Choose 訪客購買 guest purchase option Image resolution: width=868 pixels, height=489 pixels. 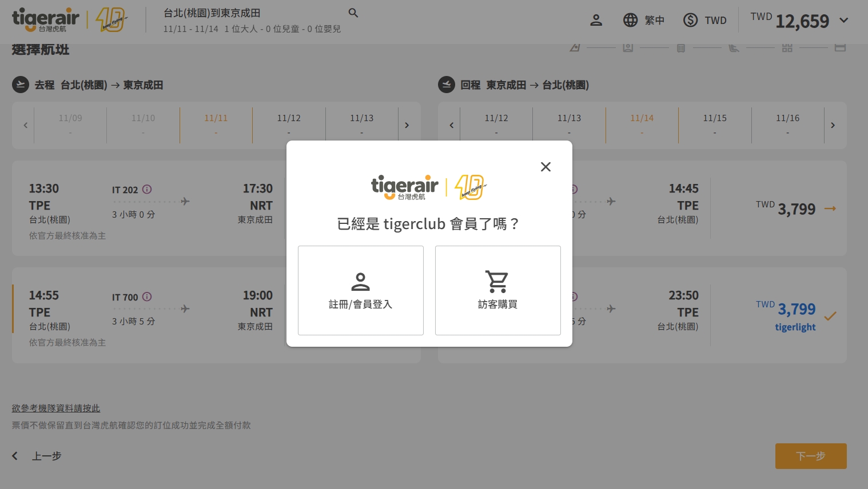[497, 290]
